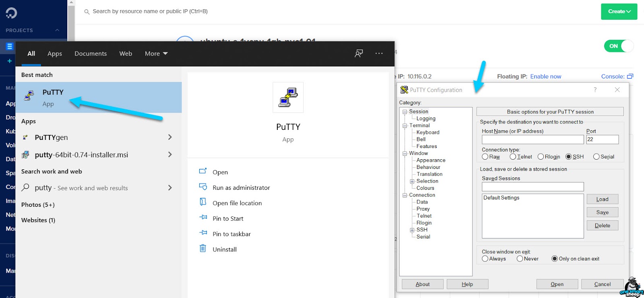Expand putty web results chevron

170,187
